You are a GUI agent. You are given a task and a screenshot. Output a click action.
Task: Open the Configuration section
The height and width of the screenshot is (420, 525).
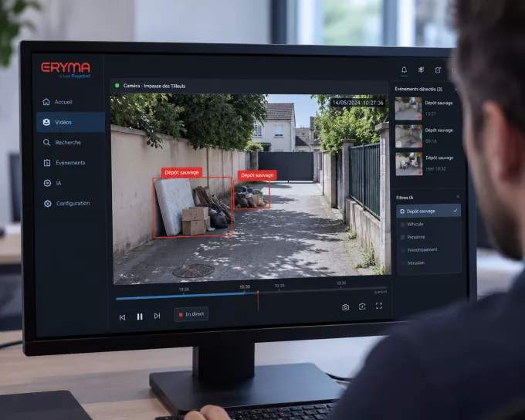[71, 203]
